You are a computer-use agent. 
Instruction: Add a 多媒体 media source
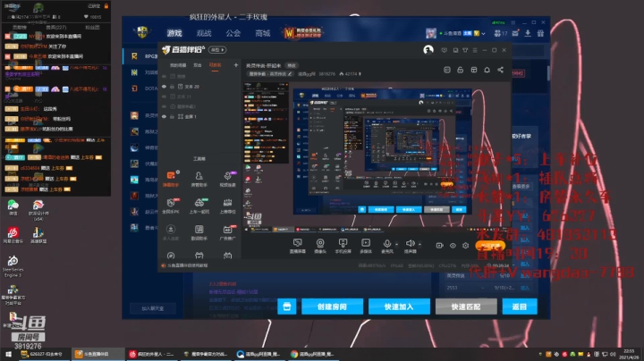[366, 246]
